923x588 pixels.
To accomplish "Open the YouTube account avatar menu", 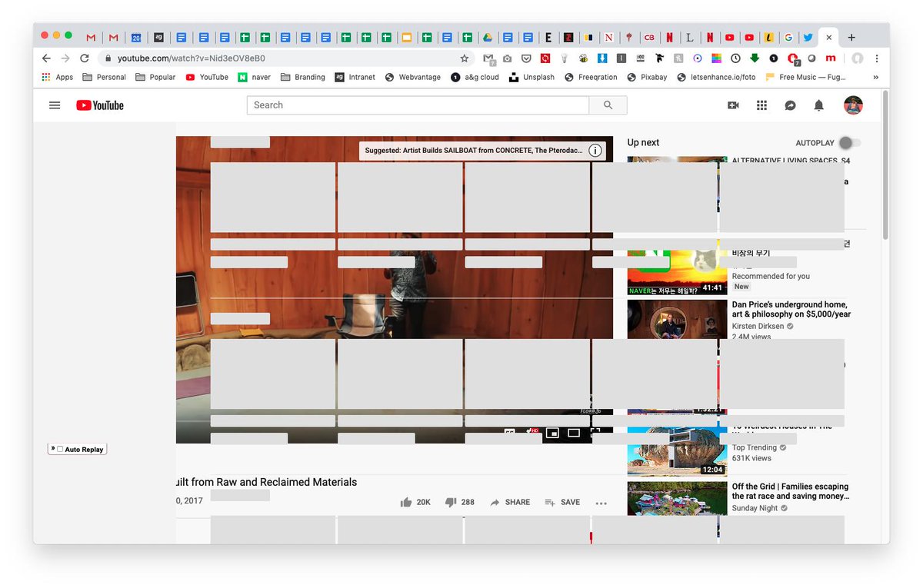I will [853, 105].
